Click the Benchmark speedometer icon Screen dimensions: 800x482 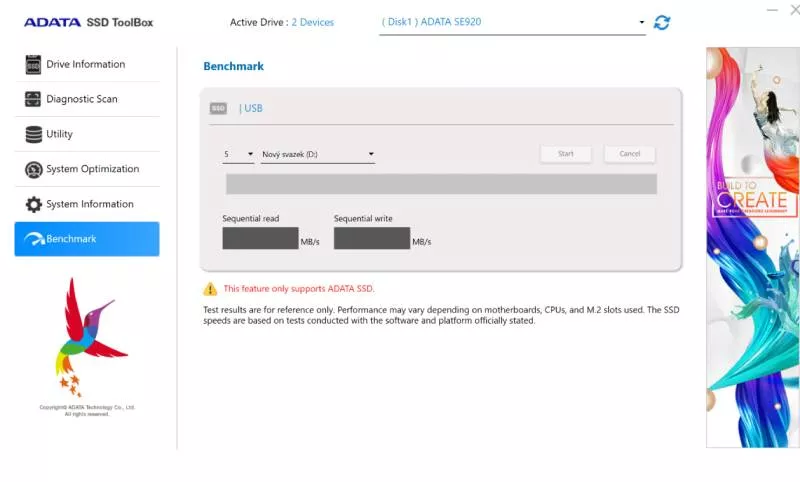34,240
